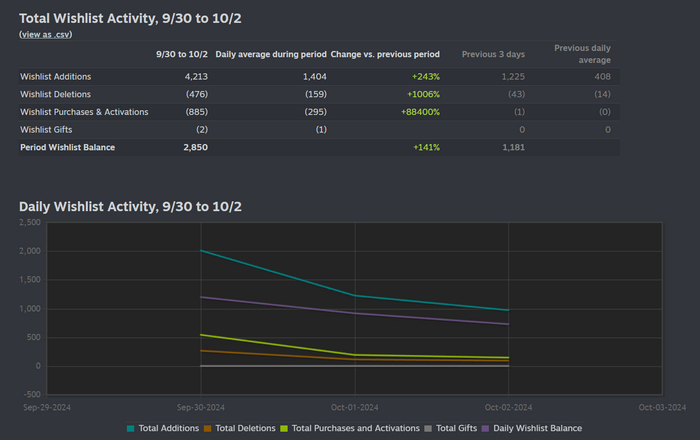Click the green purchases line point at Sep-30-2024
Screen dimensions: 700x440
click(x=202, y=334)
